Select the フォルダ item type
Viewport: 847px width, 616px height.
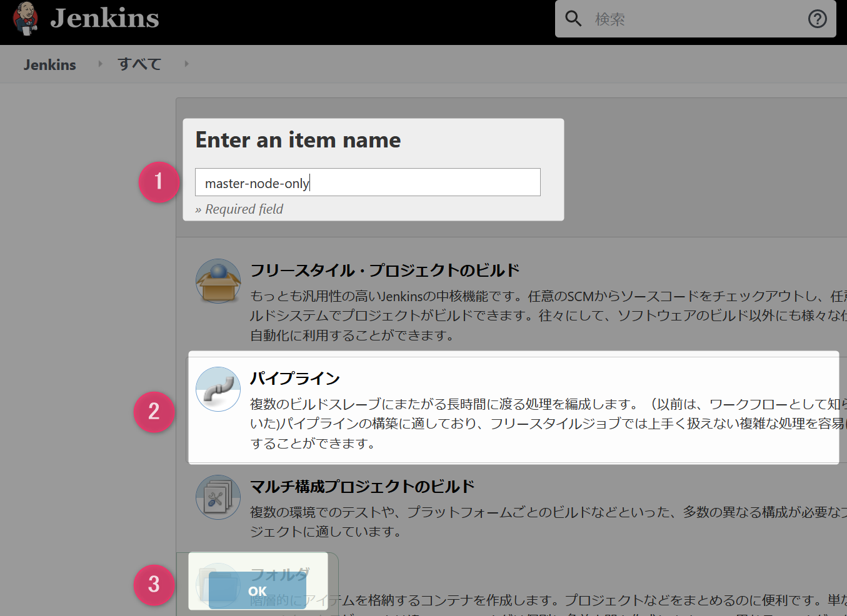(x=279, y=574)
